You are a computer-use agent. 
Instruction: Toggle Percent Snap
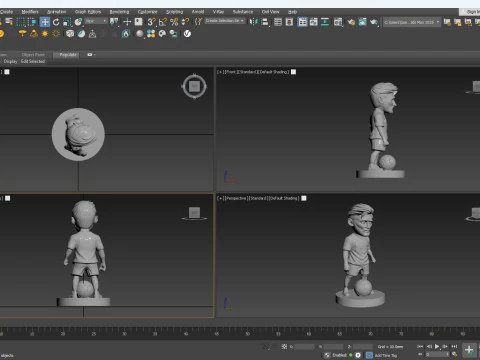[174, 22]
